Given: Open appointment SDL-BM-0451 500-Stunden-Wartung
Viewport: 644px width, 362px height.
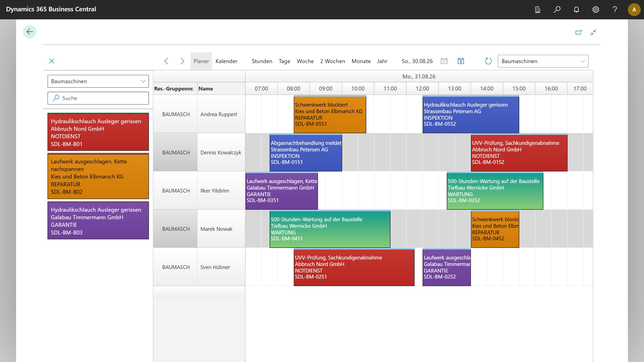Looking at the screenshot, I should pos(330,229).
